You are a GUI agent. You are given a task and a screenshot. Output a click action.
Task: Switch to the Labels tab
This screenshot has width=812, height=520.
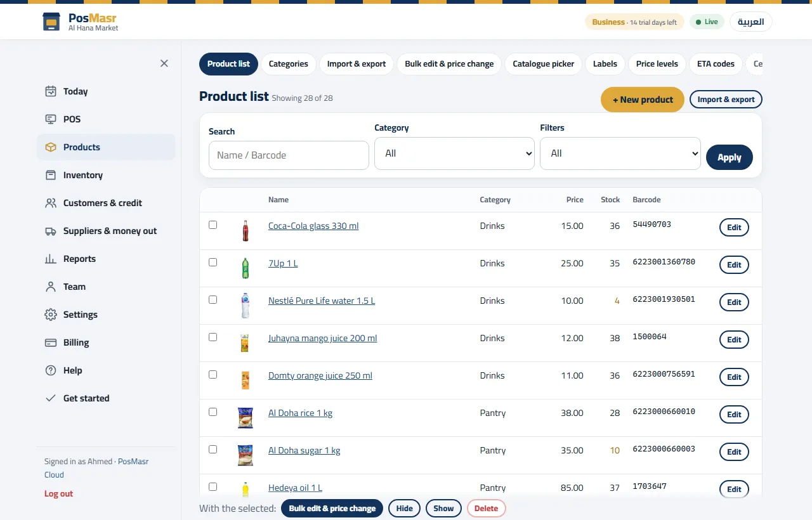(605, 64)
